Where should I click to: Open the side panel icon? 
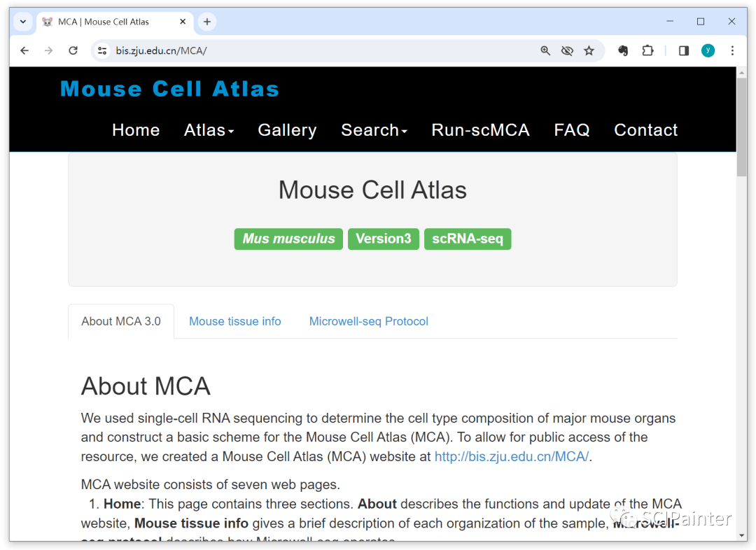pyautogui.click(x=683, y=50)
